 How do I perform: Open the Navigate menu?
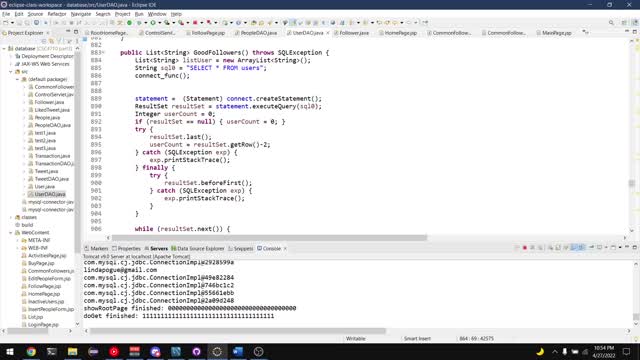tap(81, 14)
